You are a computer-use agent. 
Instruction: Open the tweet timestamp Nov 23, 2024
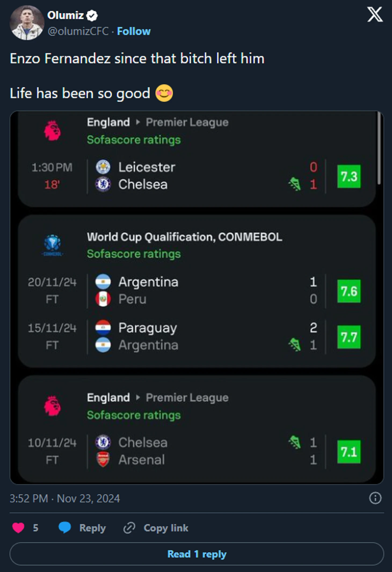[65, 498]
